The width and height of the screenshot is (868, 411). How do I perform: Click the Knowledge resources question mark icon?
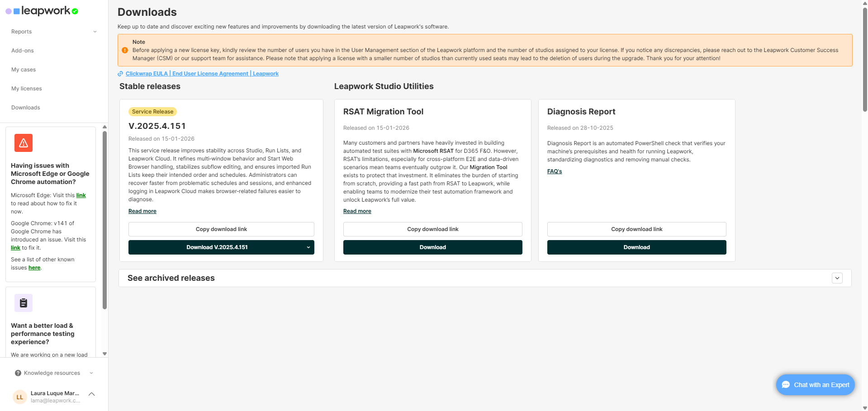tap(18, 373)
